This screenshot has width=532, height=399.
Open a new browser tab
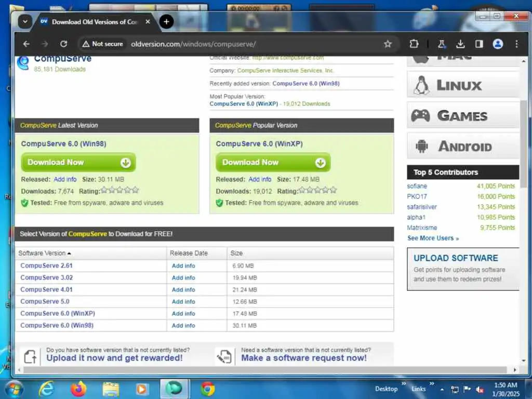click(166, 22)
